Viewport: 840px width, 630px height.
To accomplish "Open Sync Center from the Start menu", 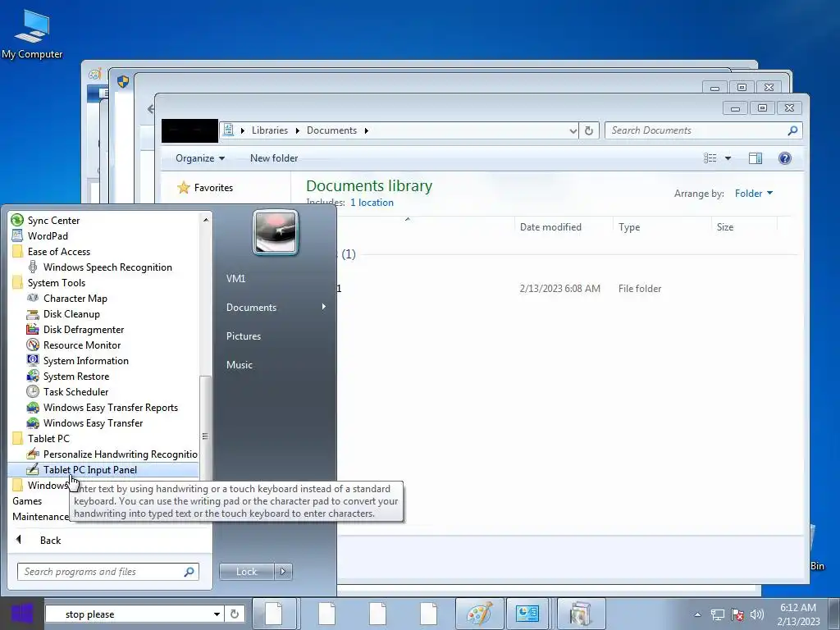I will point(53,220).
